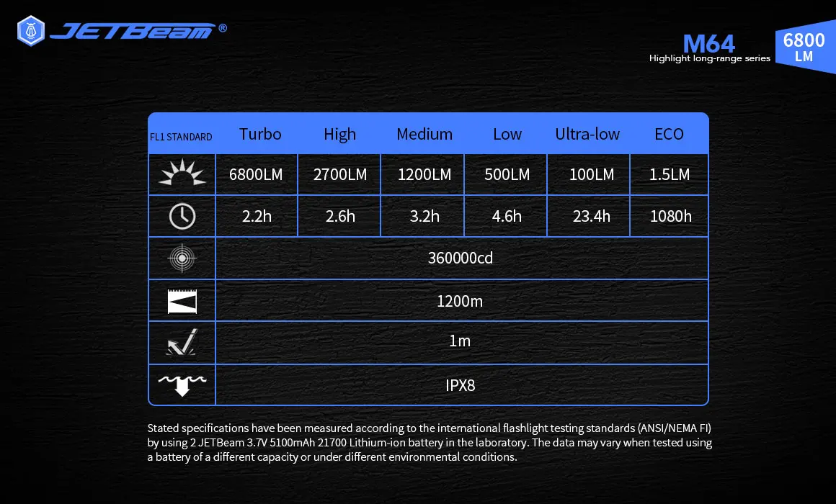Image resolution: width=836 pixels, height=504 pixels.
Task: Click the 2.2h runtime cell
Action: click(x=257, y=216)
